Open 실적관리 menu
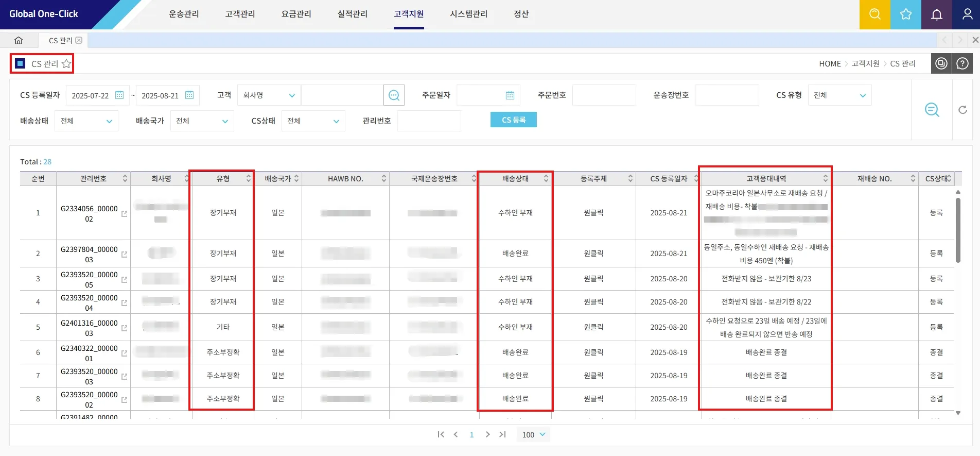The height and width of the screenshot is (456, 980). [352, 14]
